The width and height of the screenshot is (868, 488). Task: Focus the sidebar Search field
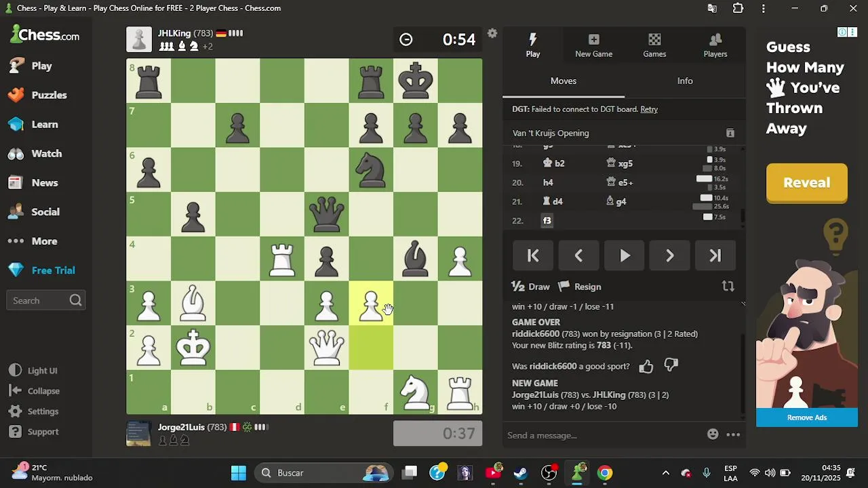[45, 300]
